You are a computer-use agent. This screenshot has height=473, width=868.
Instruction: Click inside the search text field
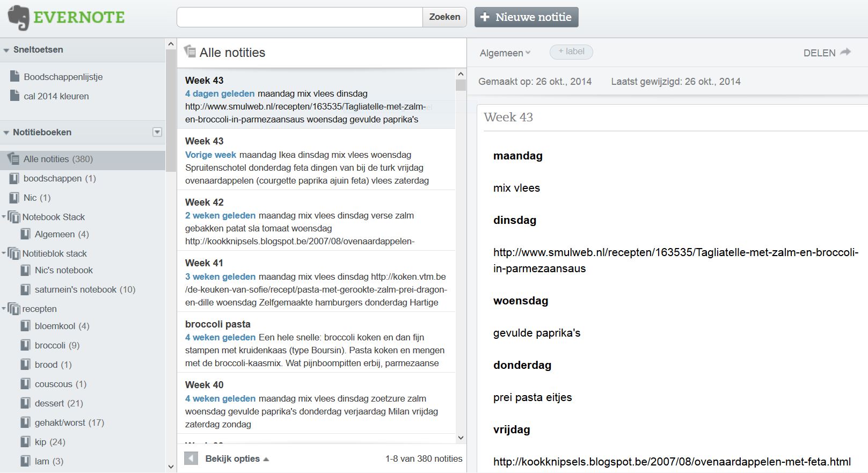(x=300, y=17)
